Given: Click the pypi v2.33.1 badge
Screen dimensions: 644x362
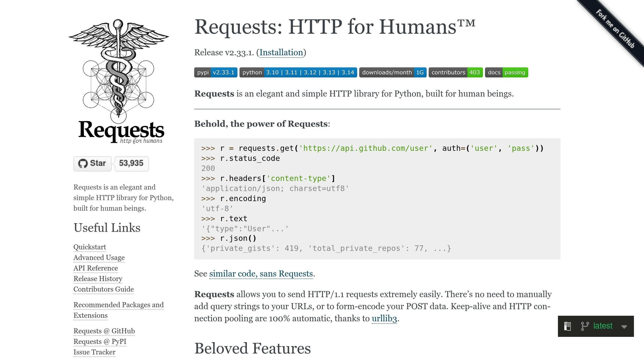Looking at the screenshot, I should tap(216, 73).
